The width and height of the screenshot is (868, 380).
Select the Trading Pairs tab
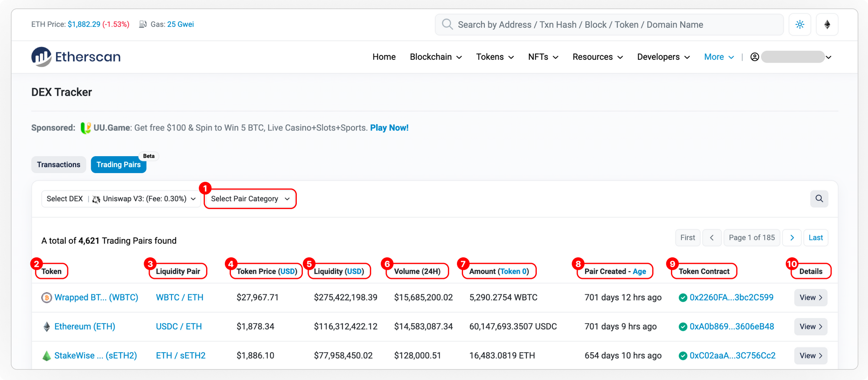[x=118, y=165]
